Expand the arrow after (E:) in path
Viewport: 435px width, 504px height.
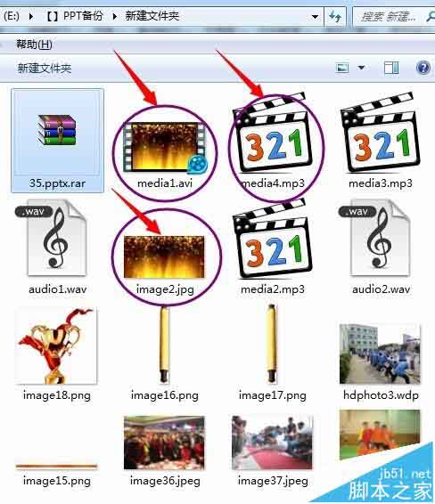[x=31, y=16]
